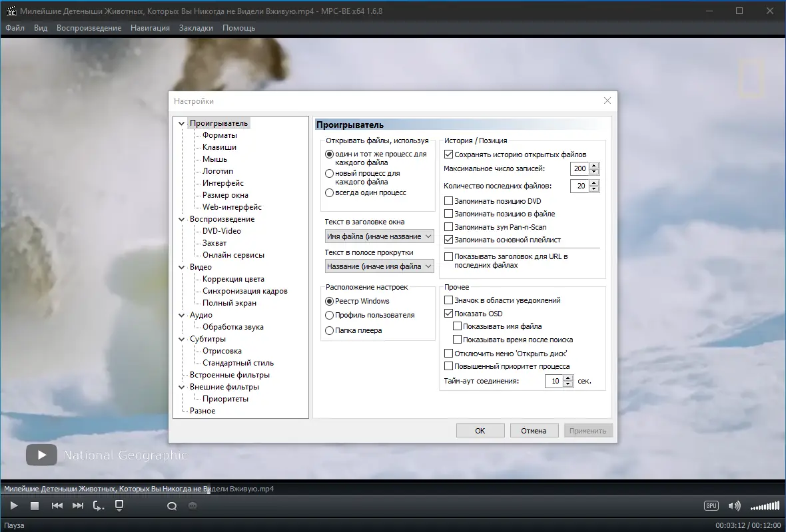786x532 pixels.
Task: Stop the video with the Stop button
Action: (x=35, y=506)
